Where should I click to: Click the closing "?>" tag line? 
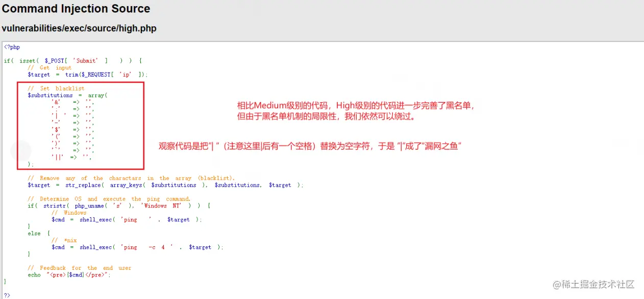point(7,294)
